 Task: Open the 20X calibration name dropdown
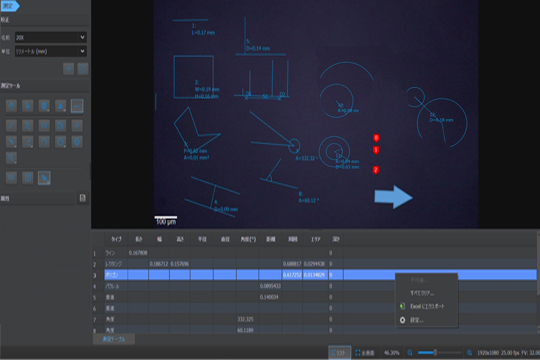pyautogui.click(x=51, y=37)
